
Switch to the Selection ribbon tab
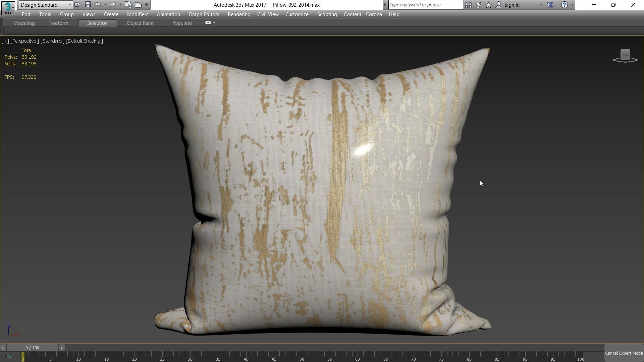(x=97, y=23)
